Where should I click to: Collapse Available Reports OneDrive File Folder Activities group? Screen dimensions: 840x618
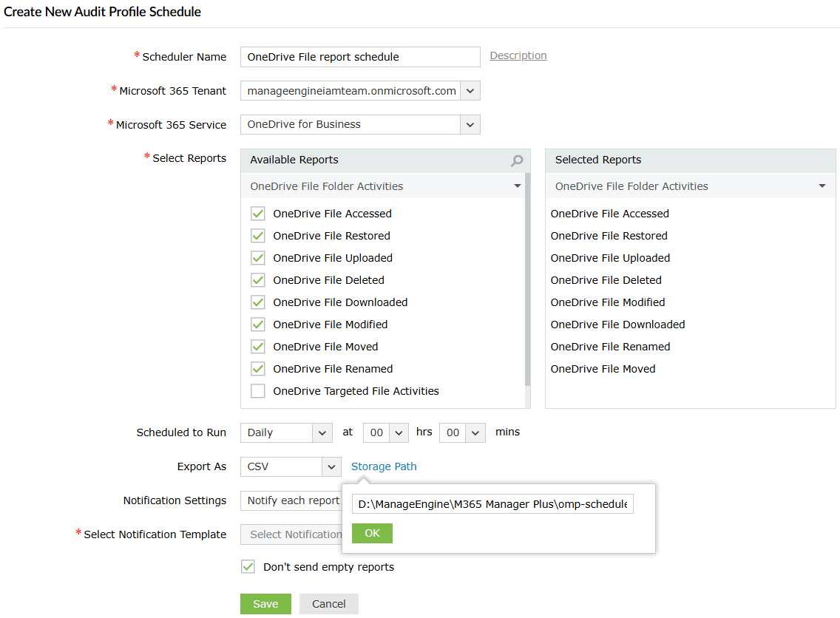(518, 186)
